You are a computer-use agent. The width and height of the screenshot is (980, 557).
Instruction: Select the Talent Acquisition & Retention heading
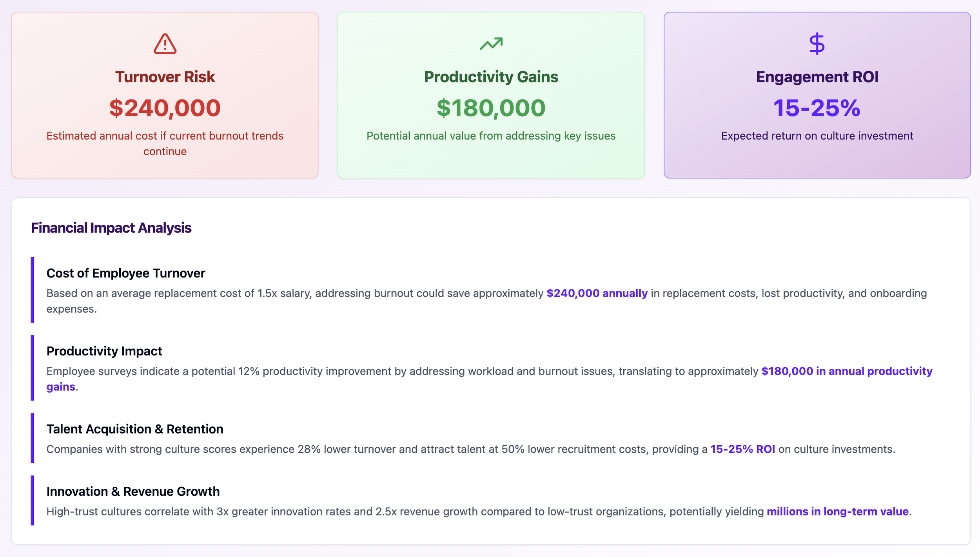pos(134,429)
